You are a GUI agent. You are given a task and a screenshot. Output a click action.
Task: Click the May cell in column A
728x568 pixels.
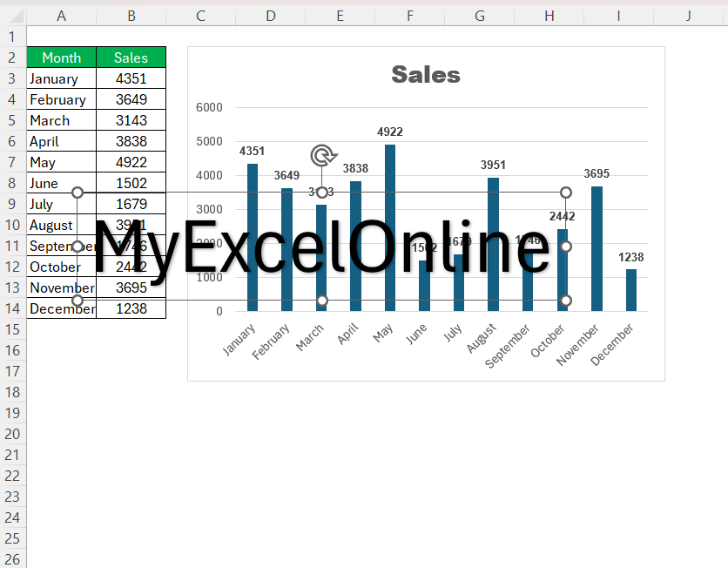click(x=61, y=162)
